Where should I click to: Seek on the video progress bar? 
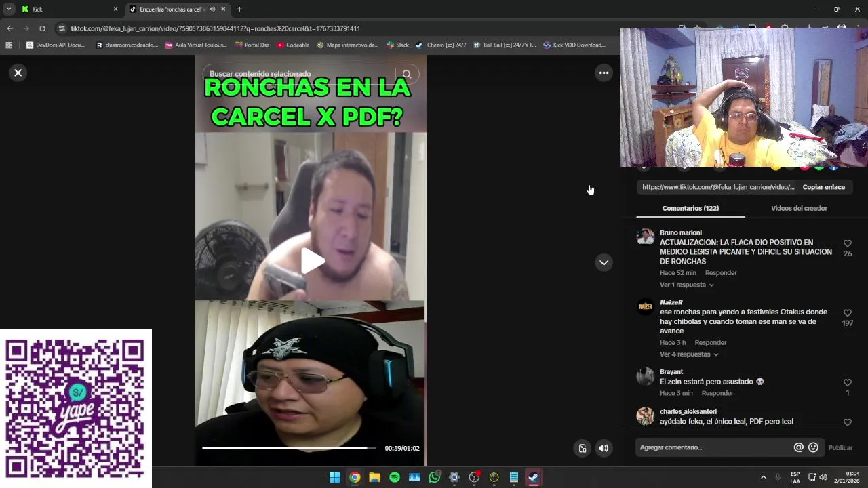(289, 448)
